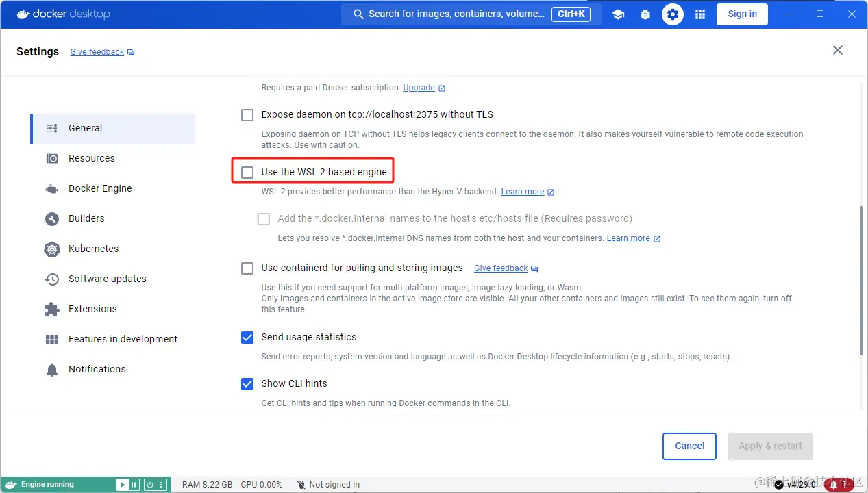The height and width of the screenshot is (493, 868).
Task: Select the General settings tab
Action: pos(113,128)
